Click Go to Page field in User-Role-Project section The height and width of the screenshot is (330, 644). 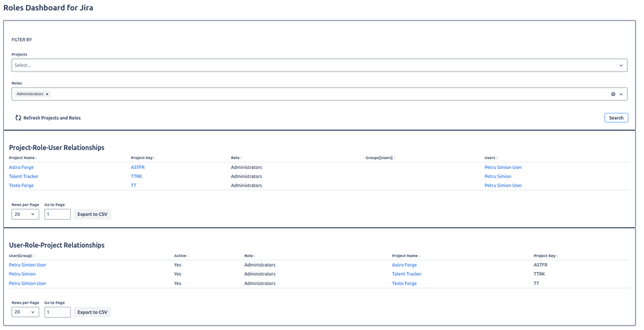tap(57, 313)
